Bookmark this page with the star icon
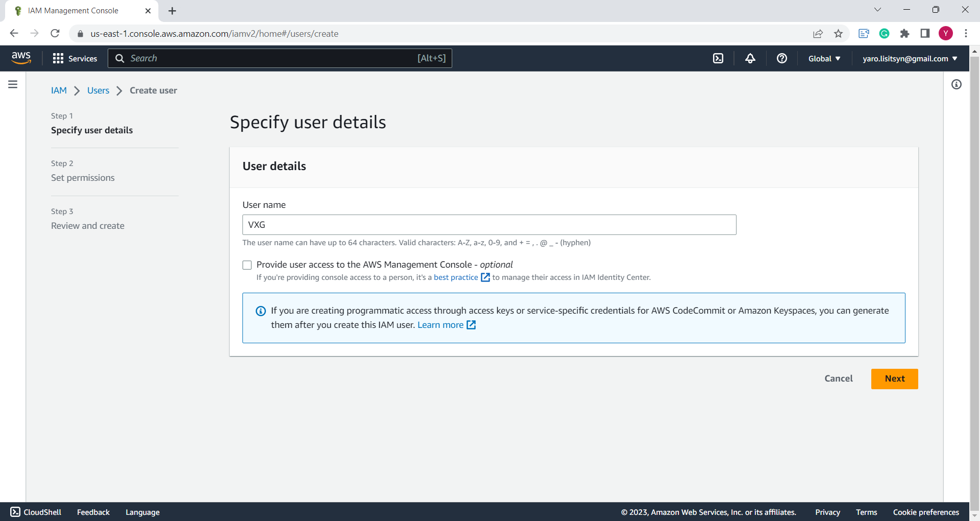The width and height of the screenshot is (980, 521). click(x=838, y=34)
